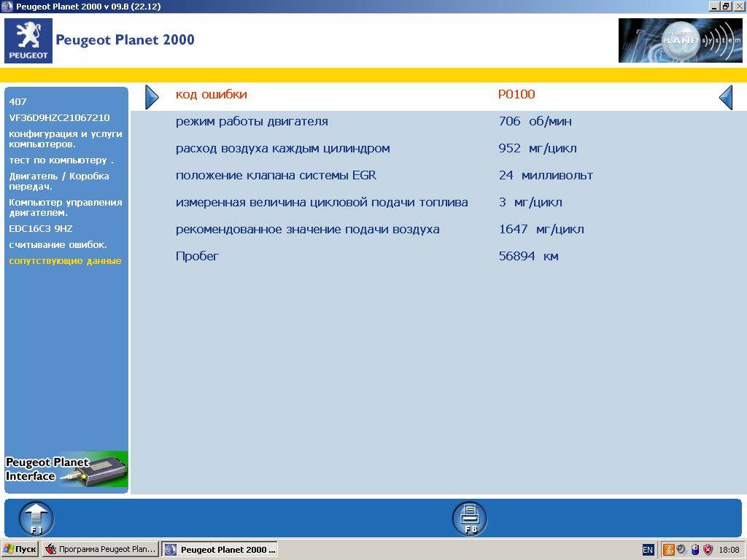
Task: Click the Peugeot lion logo
Action: pyautogui.click(x=28, y=41)
